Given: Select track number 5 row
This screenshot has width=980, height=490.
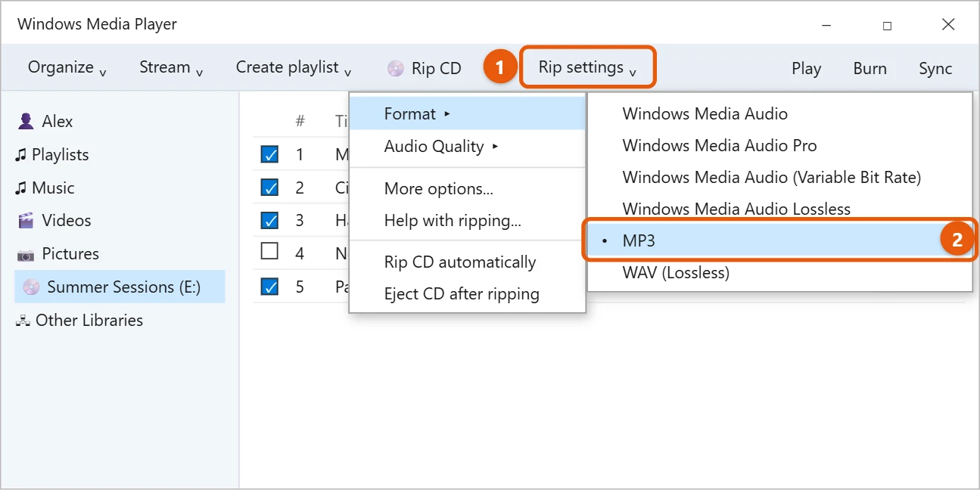Looking at the screenshot, I should point(300,287).
